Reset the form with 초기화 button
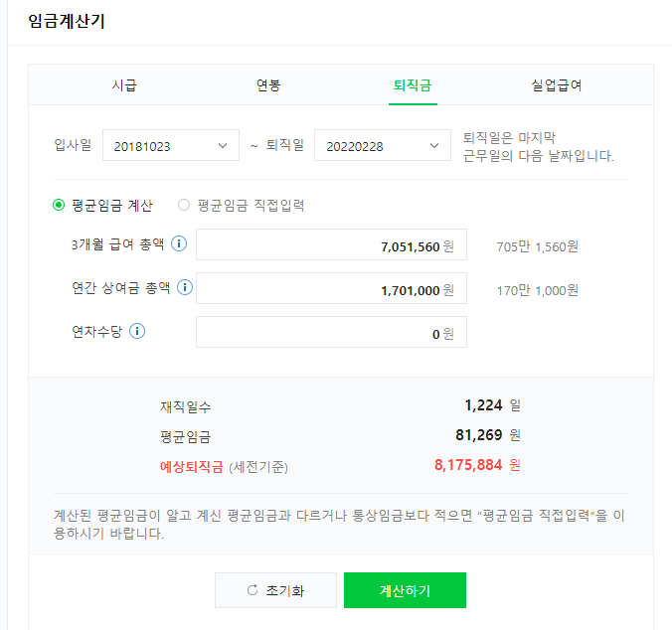This screenshot has width=672, height=630. 275,590
